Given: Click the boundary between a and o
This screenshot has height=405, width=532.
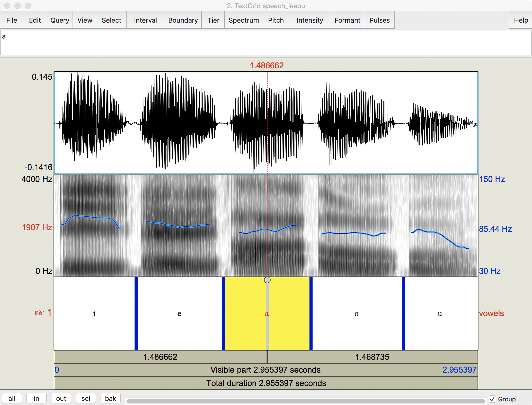Looking at the screenshot, I should click(311, 314).
